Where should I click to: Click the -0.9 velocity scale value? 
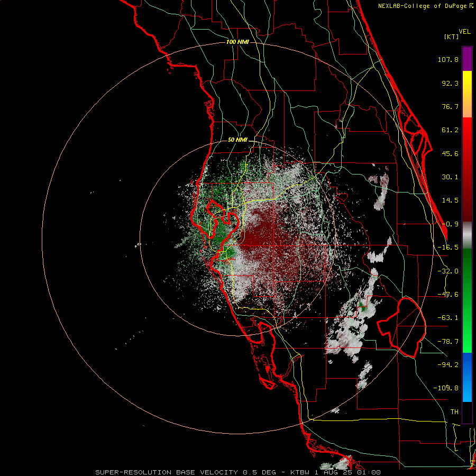click(x=450, y=224)
